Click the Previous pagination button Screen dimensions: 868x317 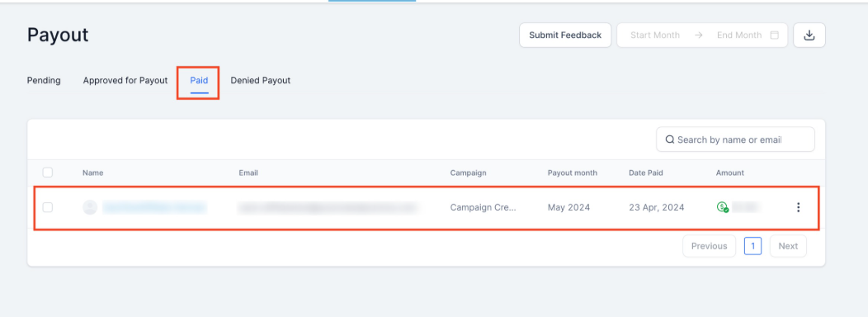pyautogui.click(x=709, y=246)
